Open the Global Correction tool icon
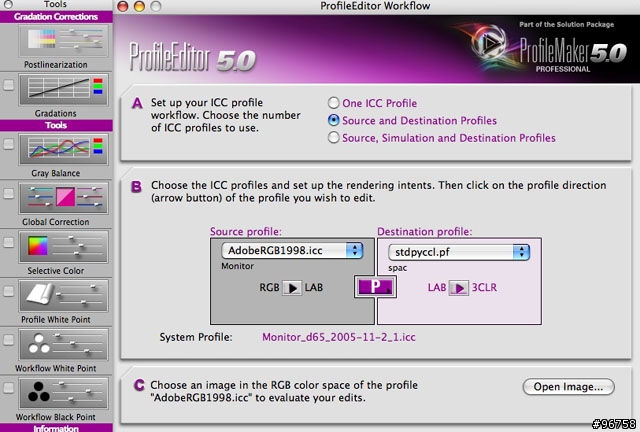This screenshot has height=432, width=640. click(63, 198)
